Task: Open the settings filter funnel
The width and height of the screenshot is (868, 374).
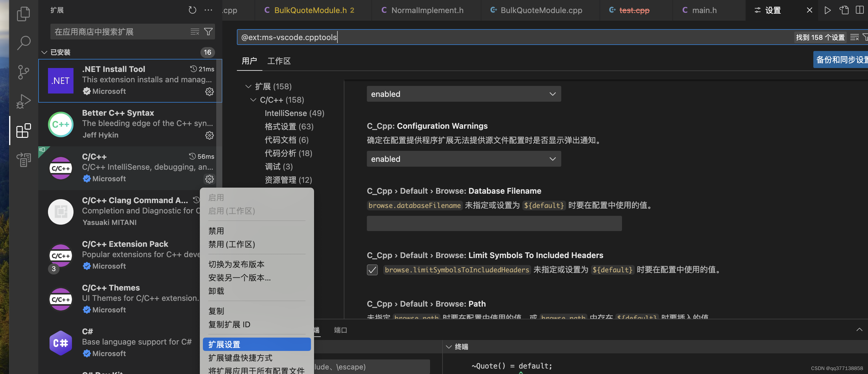Action: (866, 37)
